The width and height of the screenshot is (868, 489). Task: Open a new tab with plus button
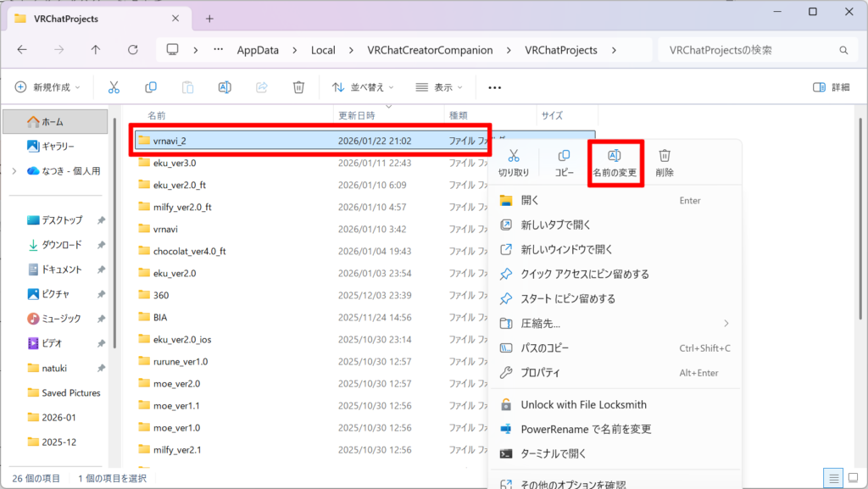209,18
